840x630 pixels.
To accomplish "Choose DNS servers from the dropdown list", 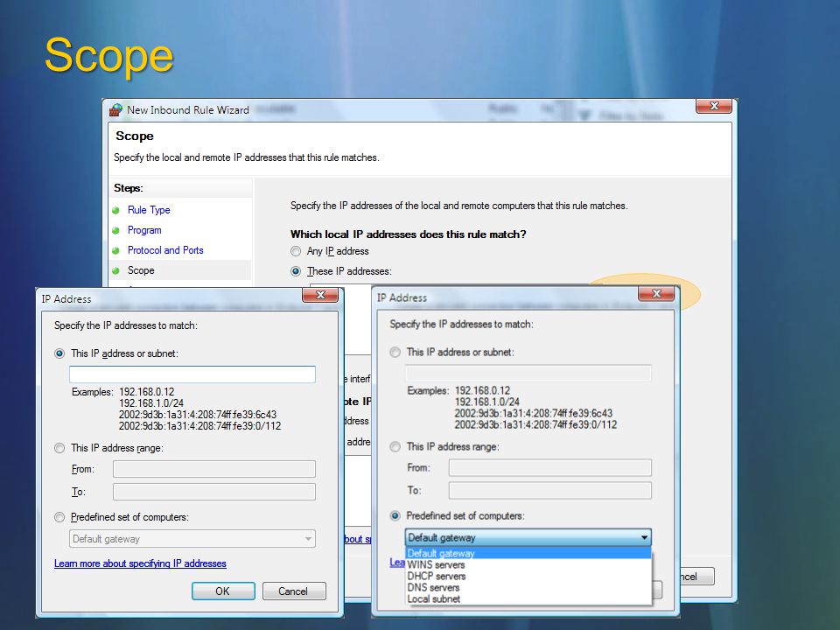I will tap(528, 588).
